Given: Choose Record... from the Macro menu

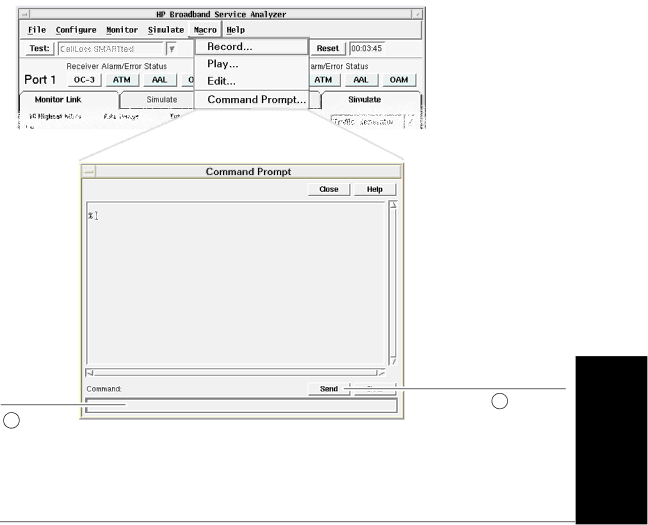Looking at the screenshot, I should [x=252, y=46].
